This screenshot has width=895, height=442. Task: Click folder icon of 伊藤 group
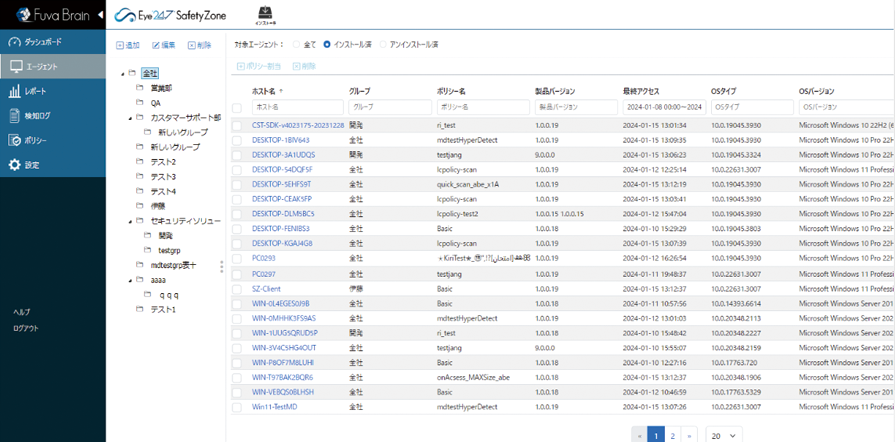tap(139, 206)
